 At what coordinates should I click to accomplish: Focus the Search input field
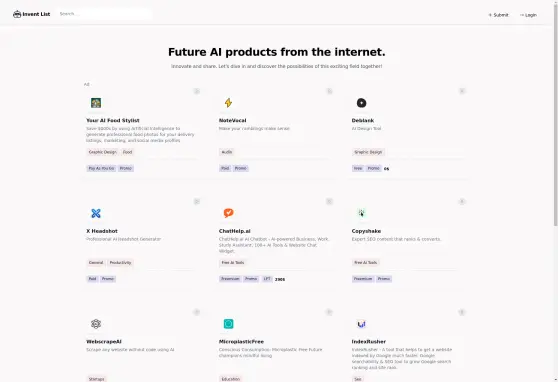[x=104, y=14]
